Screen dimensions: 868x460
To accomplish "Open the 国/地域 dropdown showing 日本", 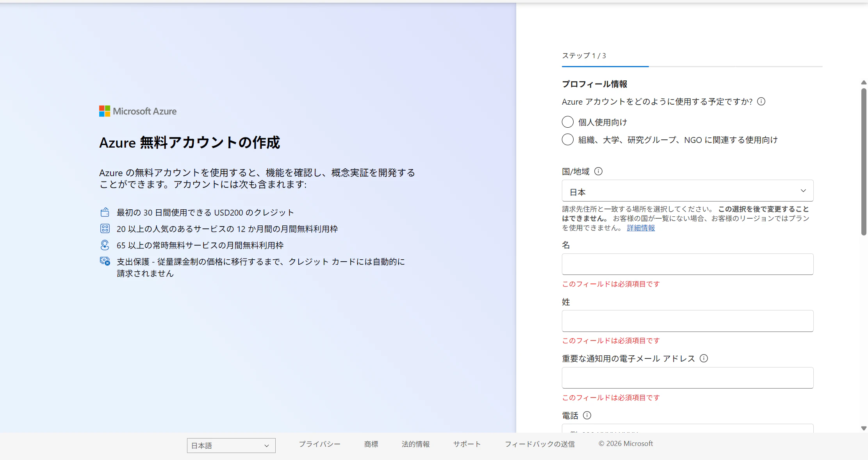I will point(688,191).
